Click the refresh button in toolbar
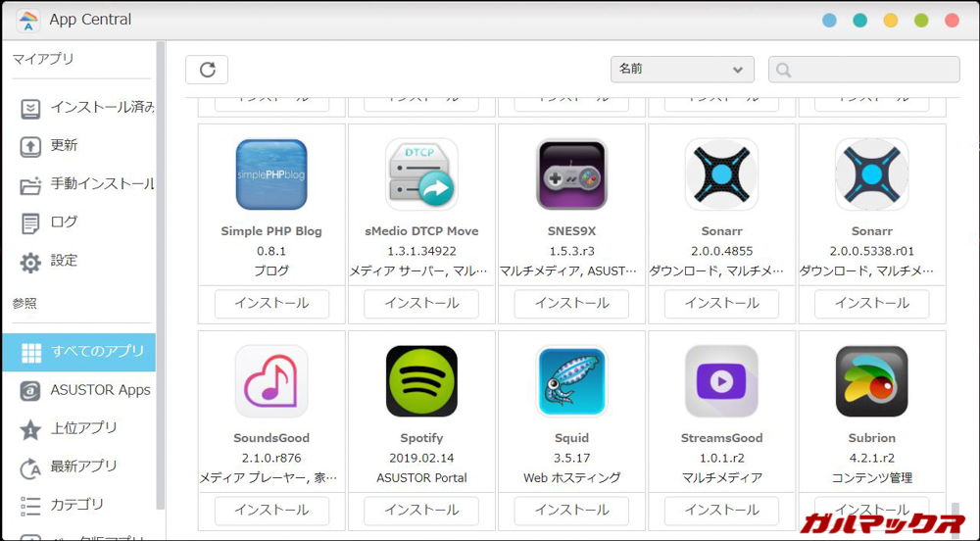 click(207, 70)
